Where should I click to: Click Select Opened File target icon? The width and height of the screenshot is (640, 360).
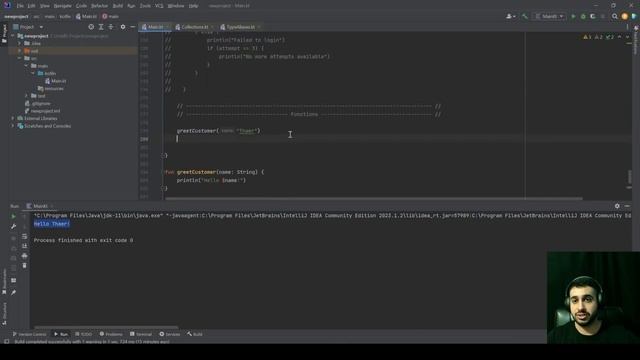[x=91, y=27]
